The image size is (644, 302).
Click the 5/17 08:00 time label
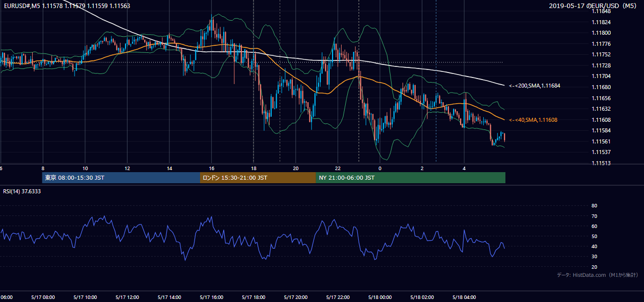[43, 297]
